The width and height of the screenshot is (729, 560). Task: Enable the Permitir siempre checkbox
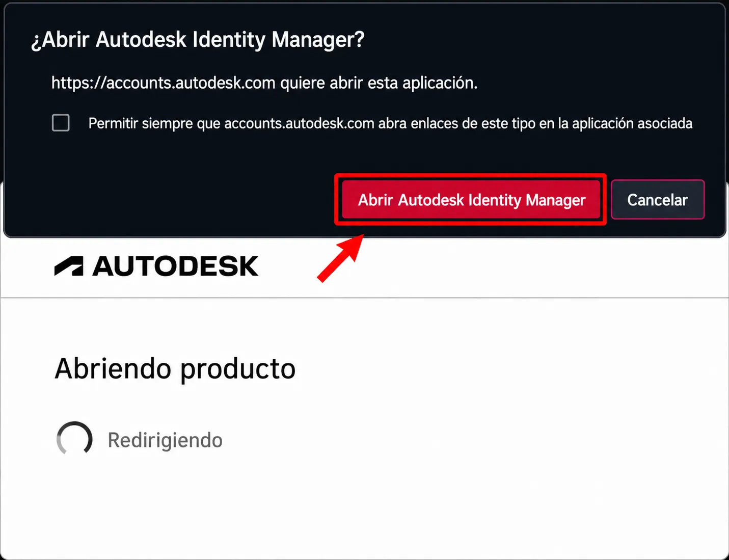(61, 123)
